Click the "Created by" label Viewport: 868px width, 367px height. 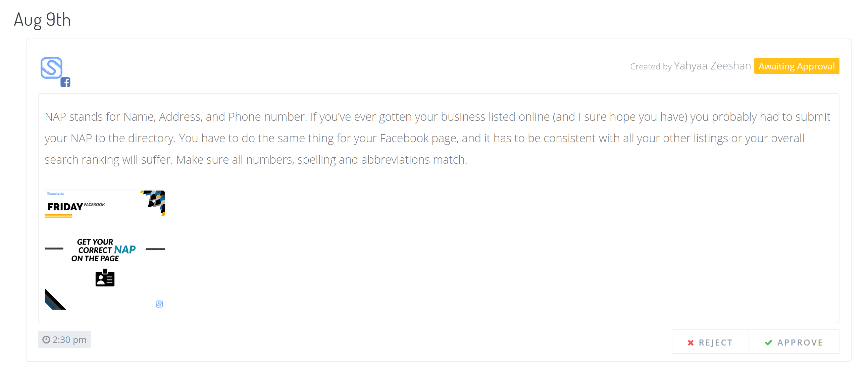(x=651, y=66)
